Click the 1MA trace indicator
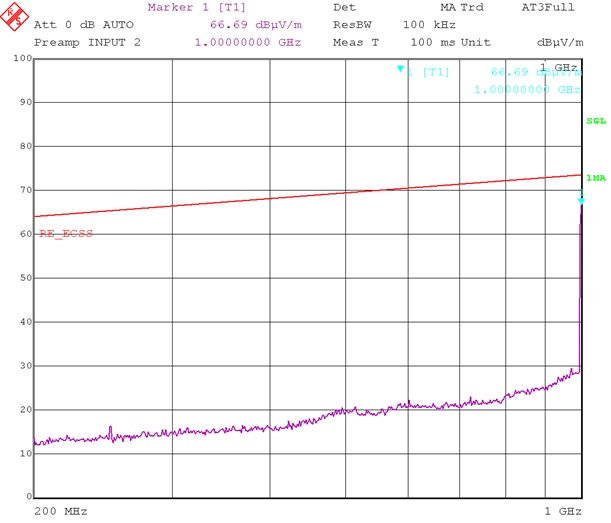 coord(596,178)
